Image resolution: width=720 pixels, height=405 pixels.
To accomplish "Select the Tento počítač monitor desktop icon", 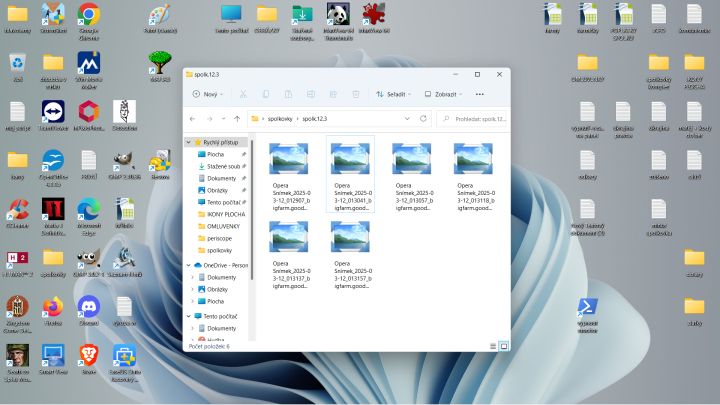I will [x=231, y=18].
